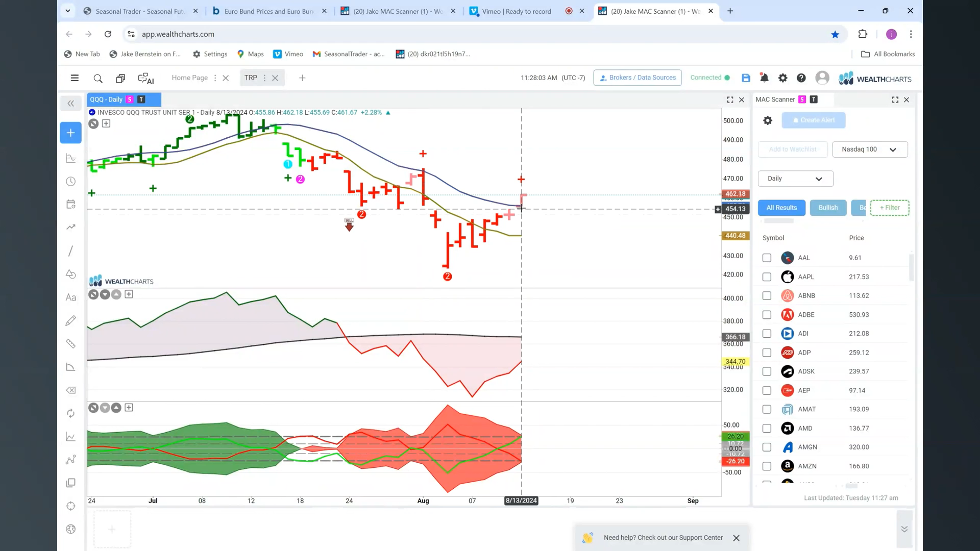The height and width of the screenshot is (551, 980).
Task: Click the globe icon in left toolbar
Action: pos(70,529)
